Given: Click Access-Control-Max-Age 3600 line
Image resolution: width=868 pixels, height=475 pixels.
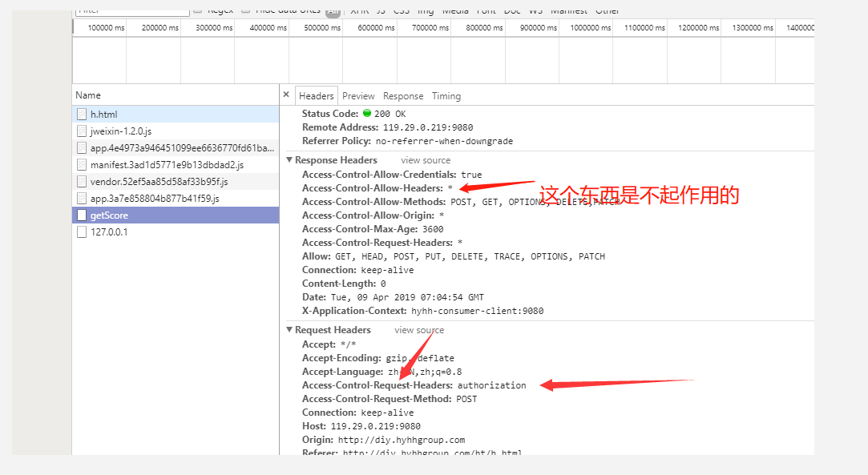Looking at the screenshot, I should (x=373, y=229).
